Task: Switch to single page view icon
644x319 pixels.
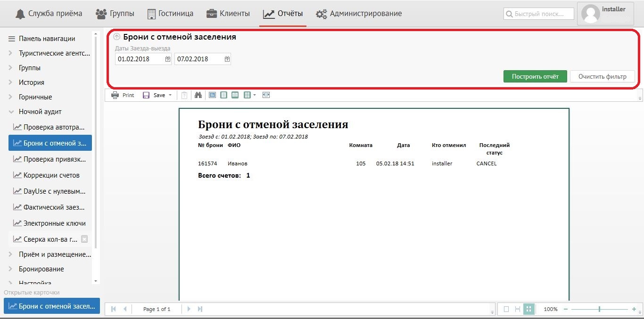Action: point(223,95)
